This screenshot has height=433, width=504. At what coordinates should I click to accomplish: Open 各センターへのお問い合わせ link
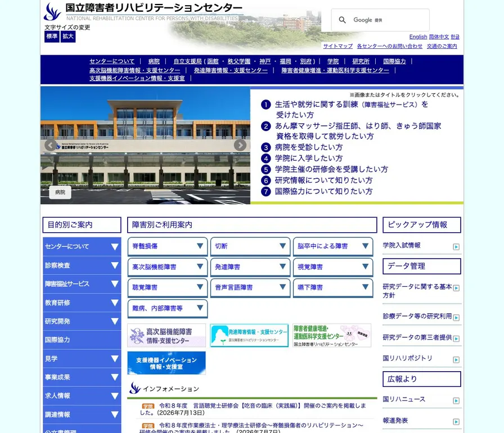(x=390, y=46)
